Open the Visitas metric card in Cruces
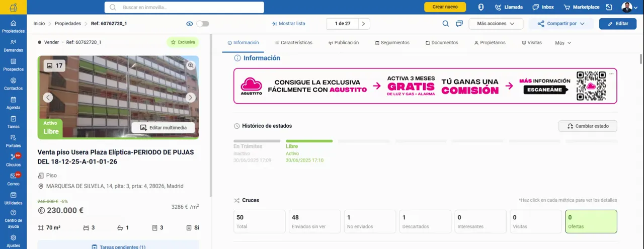This screenshot has height=249, width=644. point(536,222)
